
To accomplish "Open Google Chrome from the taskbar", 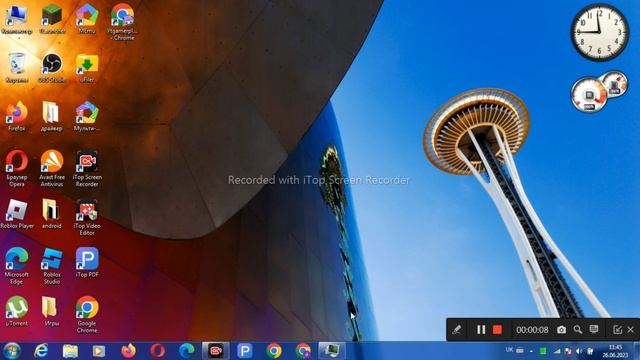I will [x=274, y=351].
